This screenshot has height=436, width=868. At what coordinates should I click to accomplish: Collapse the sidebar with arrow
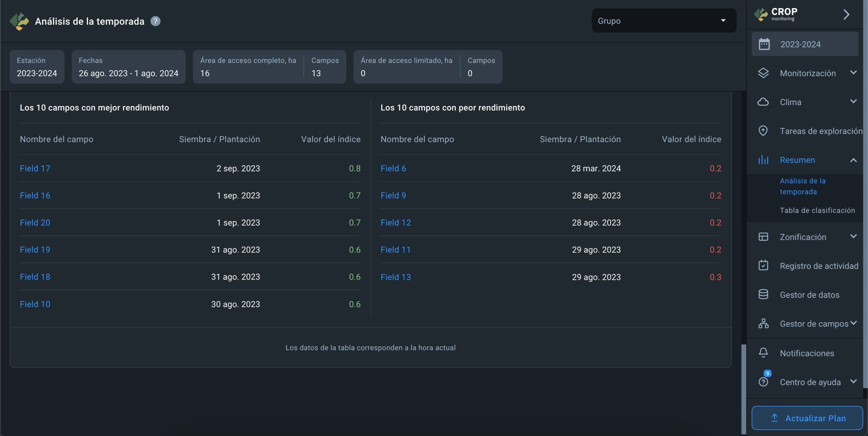tap(846, 15)
